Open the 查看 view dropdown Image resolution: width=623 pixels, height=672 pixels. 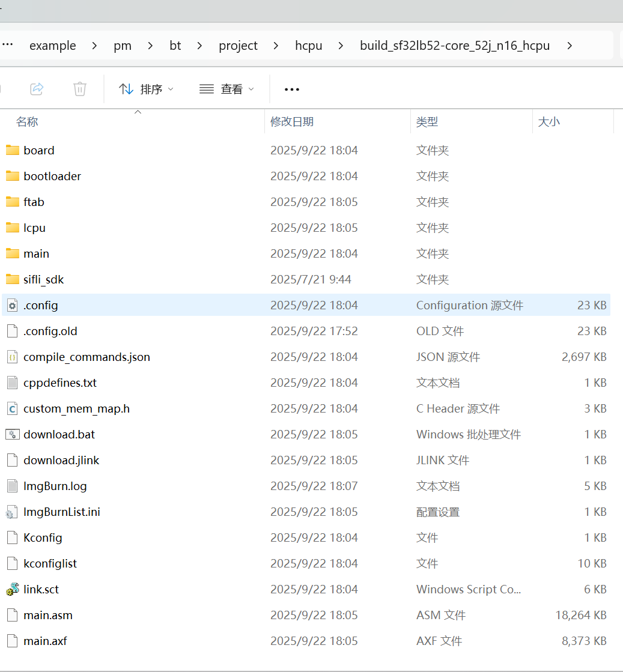(x=226, y=89)
